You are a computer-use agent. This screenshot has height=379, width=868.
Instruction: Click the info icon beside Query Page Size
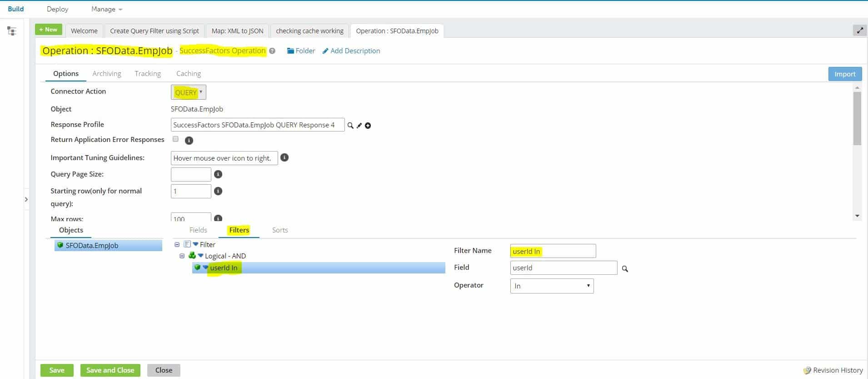click(218, 174)
